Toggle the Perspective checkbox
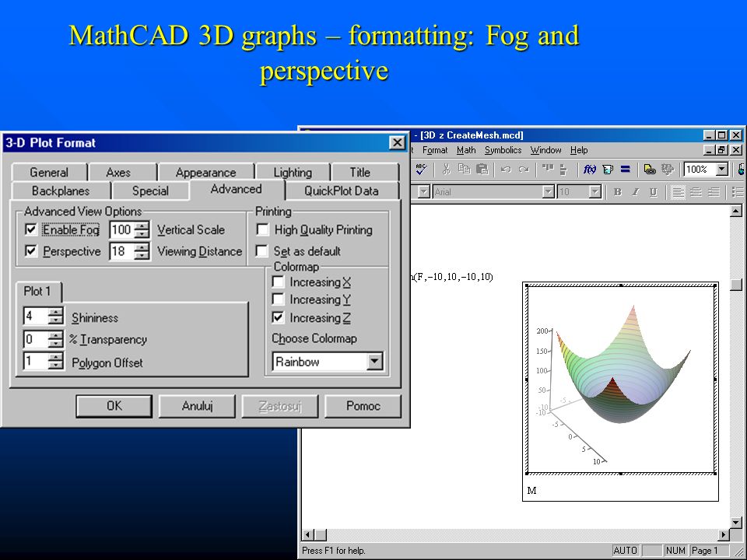Viewport: 747px width, 560px height. click(x=31, y=251)
